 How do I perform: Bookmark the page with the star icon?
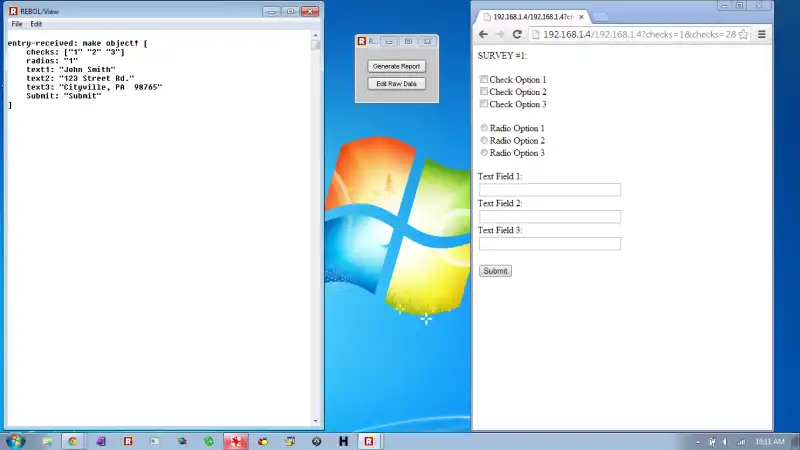[x=743, y=34]
